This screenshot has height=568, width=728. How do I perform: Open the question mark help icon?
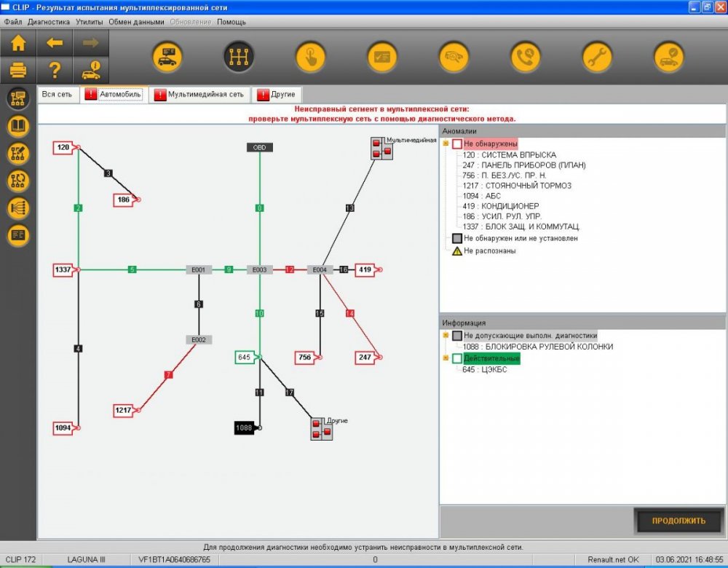click(55, 70)
